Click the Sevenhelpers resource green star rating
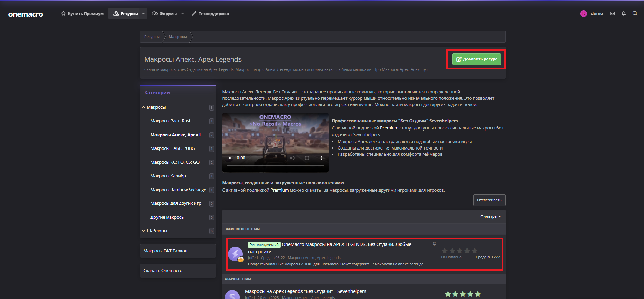644x299 pixels. [463, 294]
